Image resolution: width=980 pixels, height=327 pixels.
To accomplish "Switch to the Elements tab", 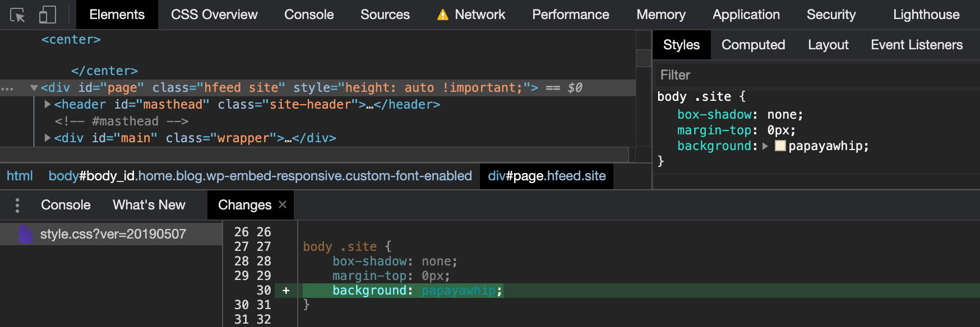I will [x=117, y=15].
